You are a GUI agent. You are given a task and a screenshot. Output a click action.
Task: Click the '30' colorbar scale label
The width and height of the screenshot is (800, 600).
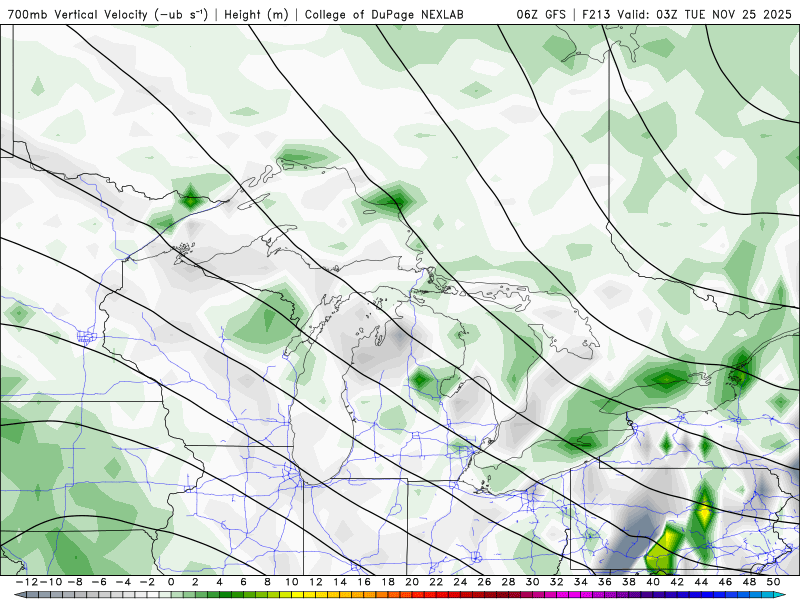pyautogui.click(x=533, y=582)
